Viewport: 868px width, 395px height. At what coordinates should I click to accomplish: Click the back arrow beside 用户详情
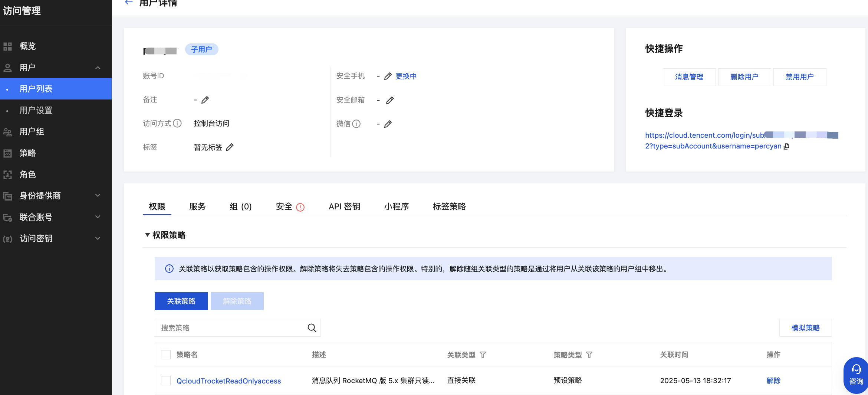(x=129, y=3)
